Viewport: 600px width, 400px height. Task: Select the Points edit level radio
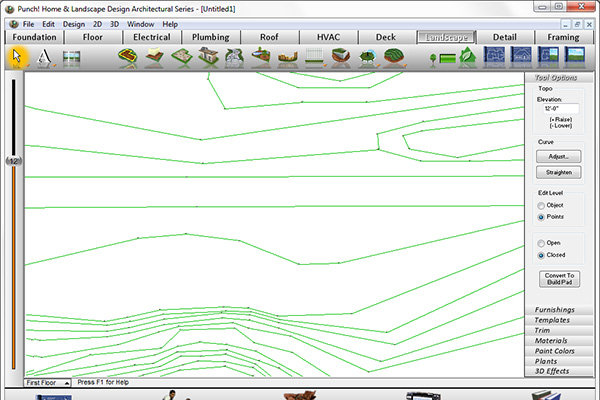click(541, 217)
